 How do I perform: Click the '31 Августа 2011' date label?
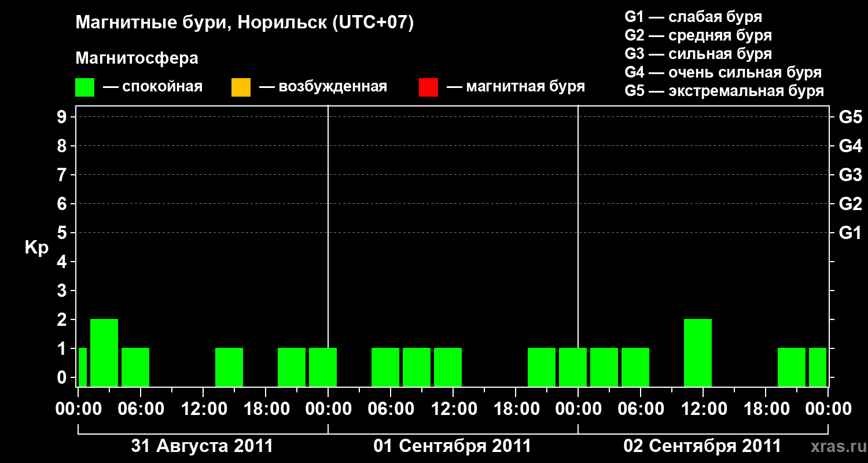202,446
